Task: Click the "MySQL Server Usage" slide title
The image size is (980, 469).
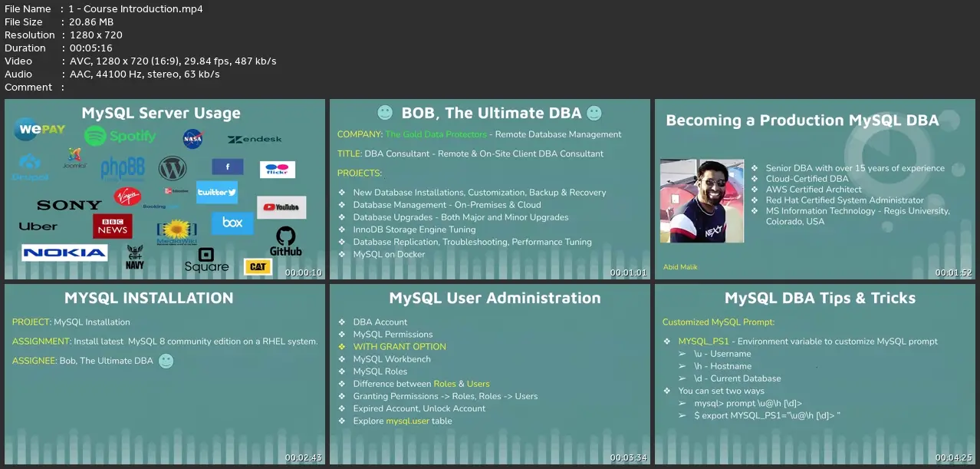Action: [161, 113]
